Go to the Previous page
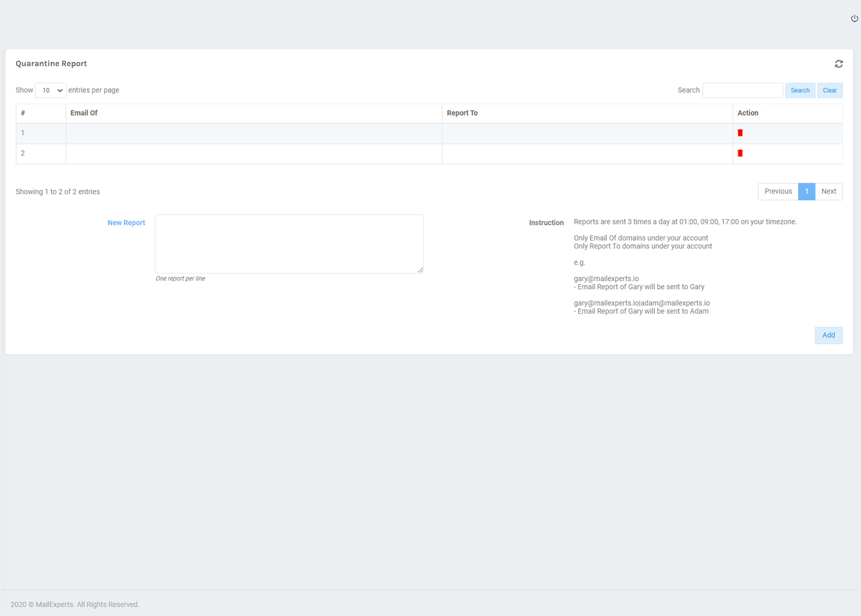The image size is (861, 616). point(777,191)
